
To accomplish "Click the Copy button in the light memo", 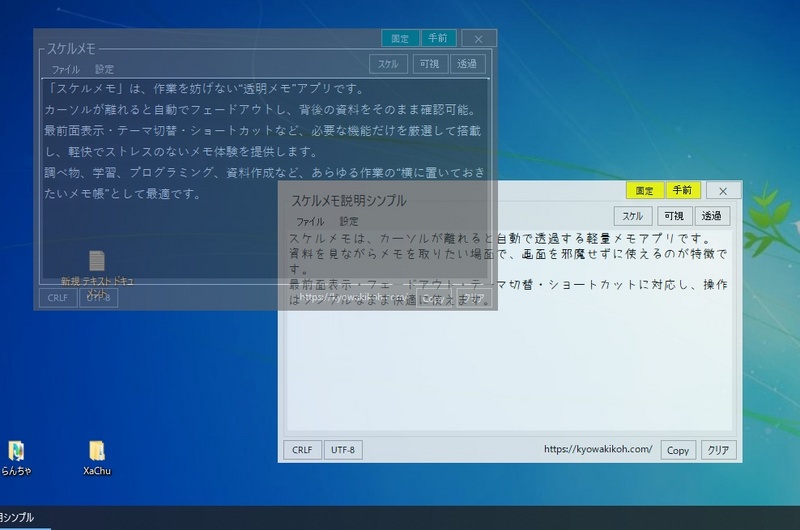I will 678,450.
